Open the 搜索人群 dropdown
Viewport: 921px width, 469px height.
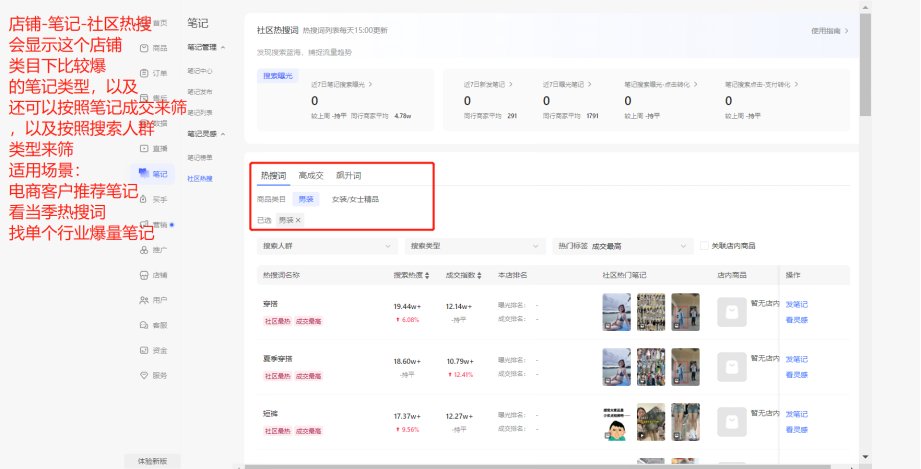[326, 245]
